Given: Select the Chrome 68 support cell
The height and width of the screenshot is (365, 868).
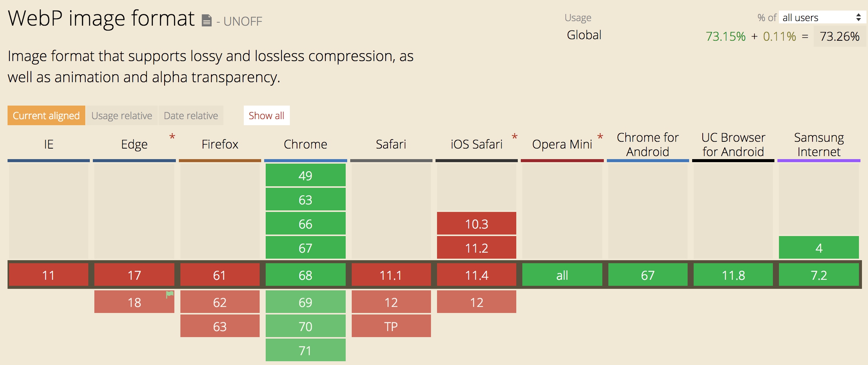Looking at the screenshot, I should [x=305, y=275].
